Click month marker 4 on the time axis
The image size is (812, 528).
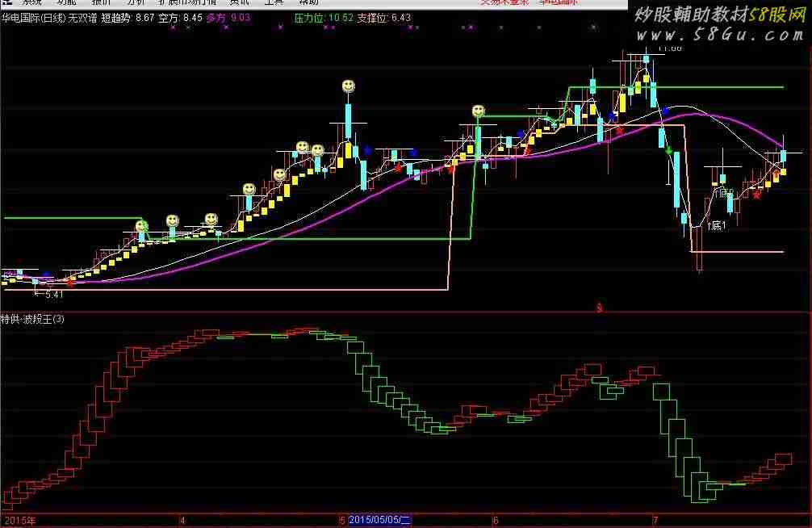click(x=182, y=520)
